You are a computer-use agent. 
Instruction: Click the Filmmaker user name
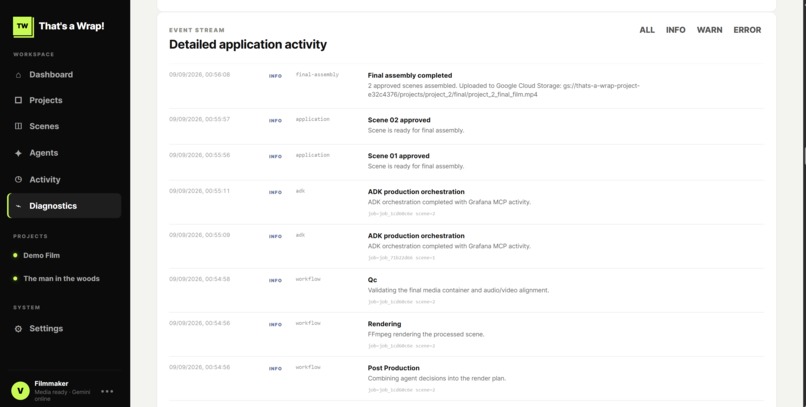[x=51, y=383]
